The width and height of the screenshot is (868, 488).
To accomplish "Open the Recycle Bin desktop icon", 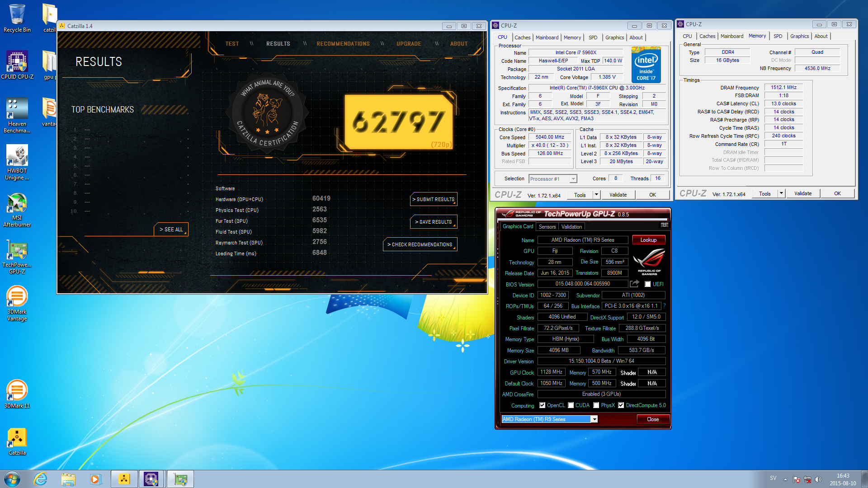I will 17,18.
